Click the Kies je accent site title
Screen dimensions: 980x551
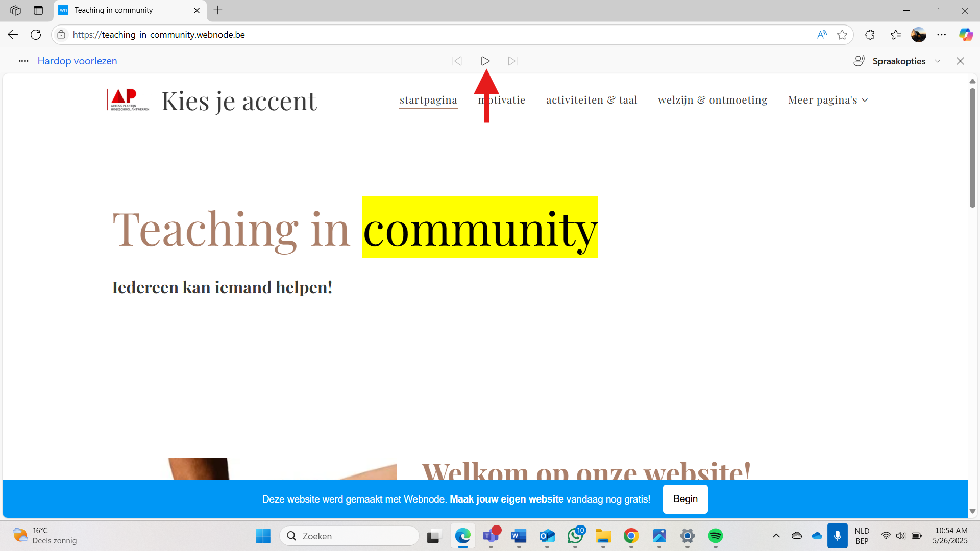[x=239, y=101]
